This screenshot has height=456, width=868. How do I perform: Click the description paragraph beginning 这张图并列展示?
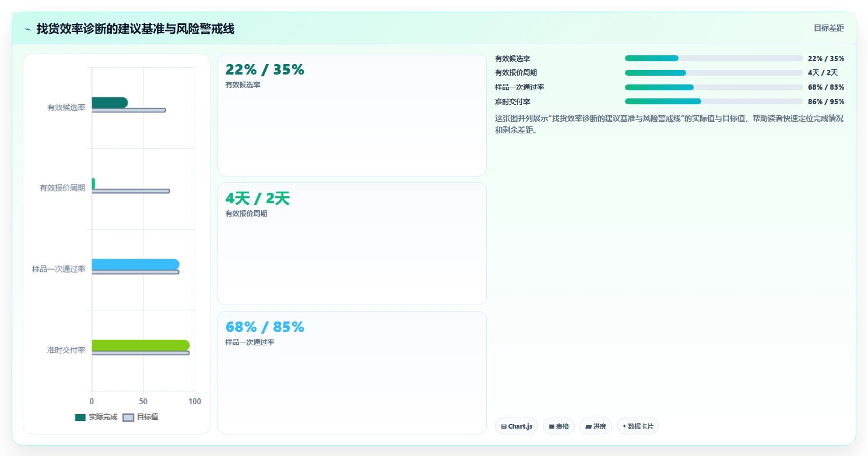tap(669, 124)
